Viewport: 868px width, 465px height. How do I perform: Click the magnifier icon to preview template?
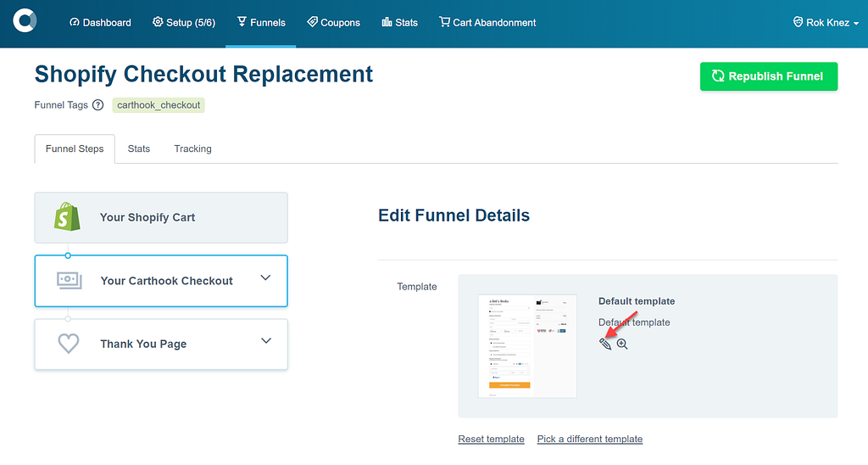622,345
